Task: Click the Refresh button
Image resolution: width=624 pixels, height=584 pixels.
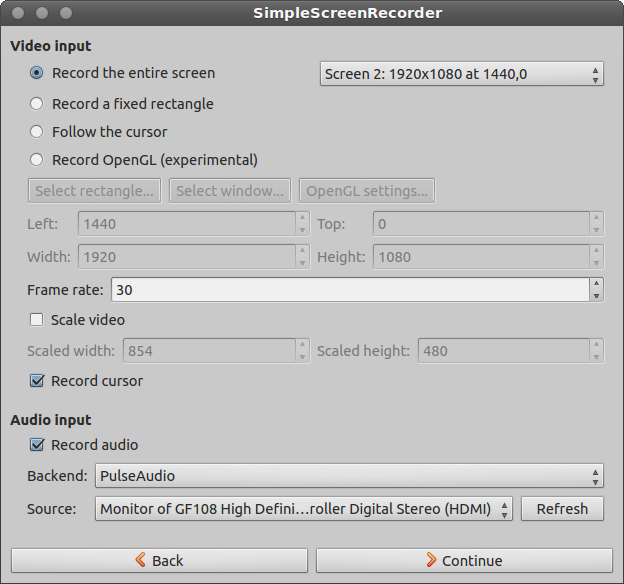Action: tap(562, 509)
